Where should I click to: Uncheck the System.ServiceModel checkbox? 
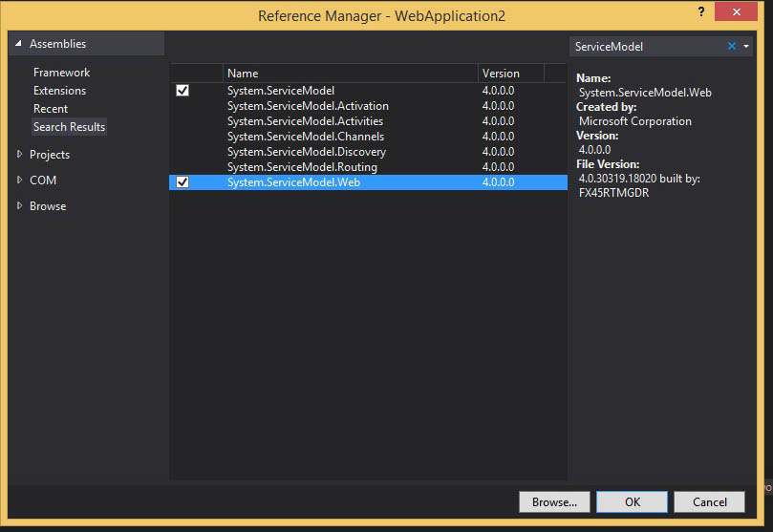[x=183, y=91]
